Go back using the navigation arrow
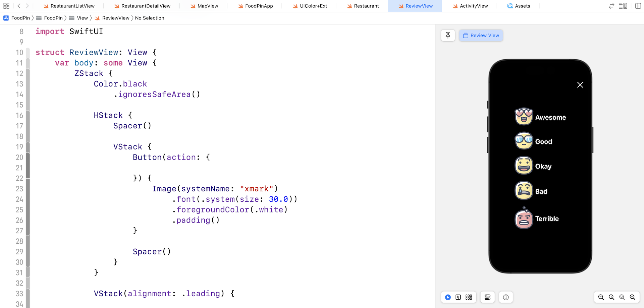Image resolution: width=644 pixels, height=308 pixels. pos(18,6)
